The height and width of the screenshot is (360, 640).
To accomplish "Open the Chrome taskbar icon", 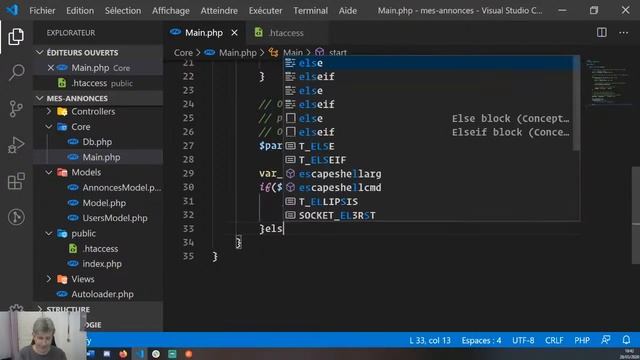I will (x=156, y=354).
